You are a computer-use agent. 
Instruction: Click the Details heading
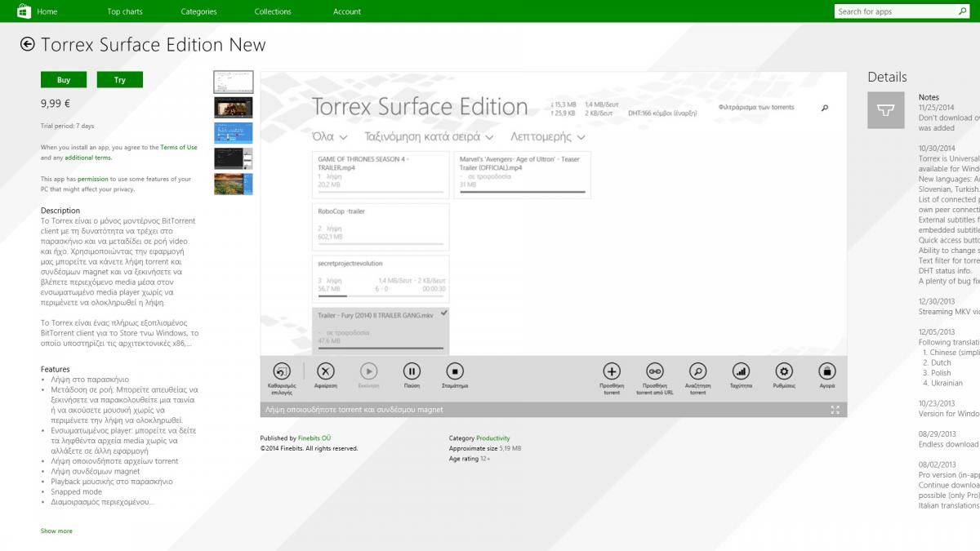coord(887,77)
